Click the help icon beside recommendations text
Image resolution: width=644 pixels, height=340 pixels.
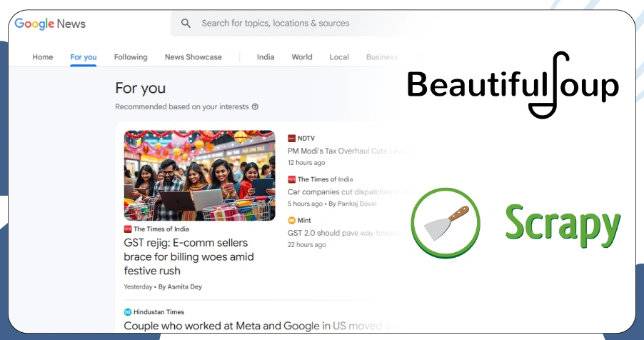coord(255,107)
